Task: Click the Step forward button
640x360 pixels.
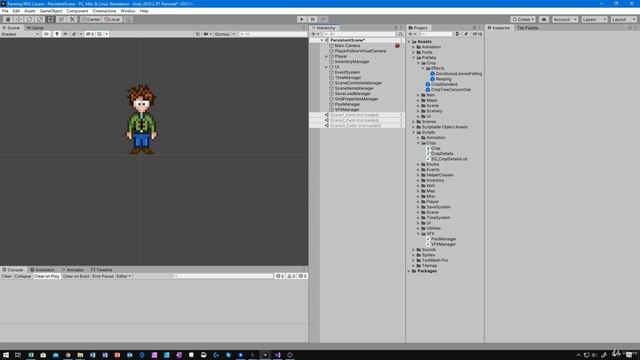Action: point(323,20)
